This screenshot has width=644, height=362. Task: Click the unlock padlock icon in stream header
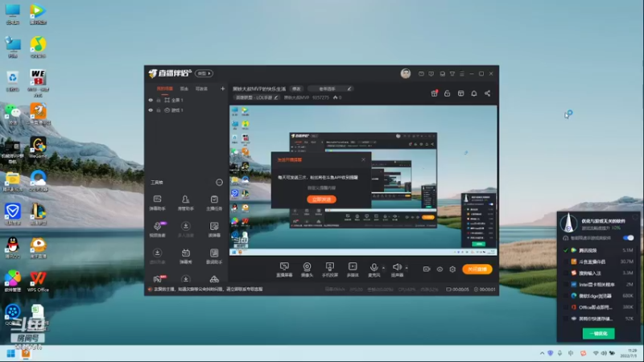click(x=448, y=93)
